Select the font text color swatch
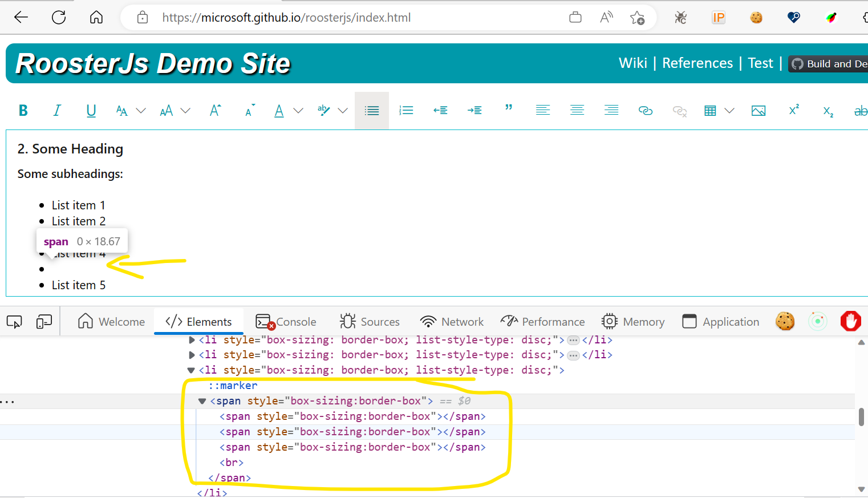 (x=279, y=110)
